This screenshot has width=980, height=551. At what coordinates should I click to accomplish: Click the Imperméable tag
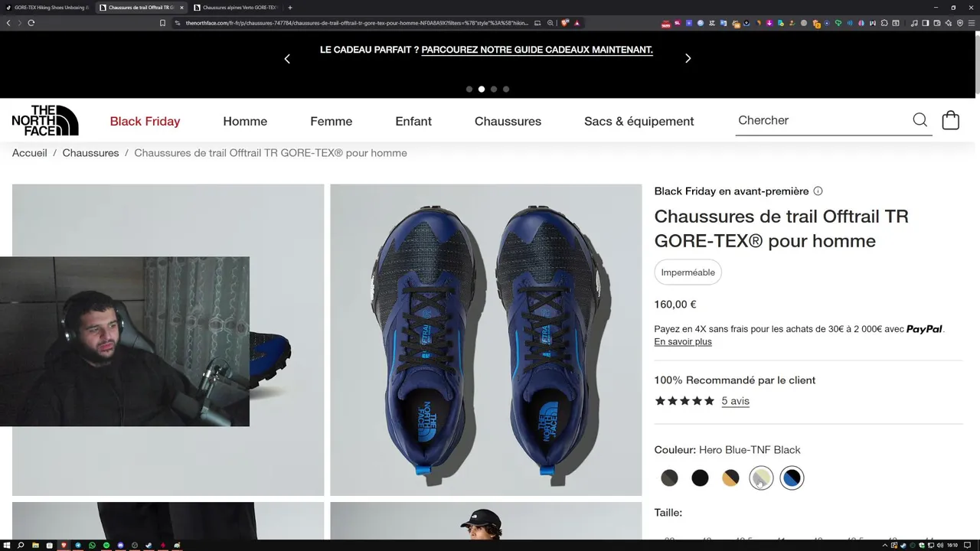click(x=688, y=272)
